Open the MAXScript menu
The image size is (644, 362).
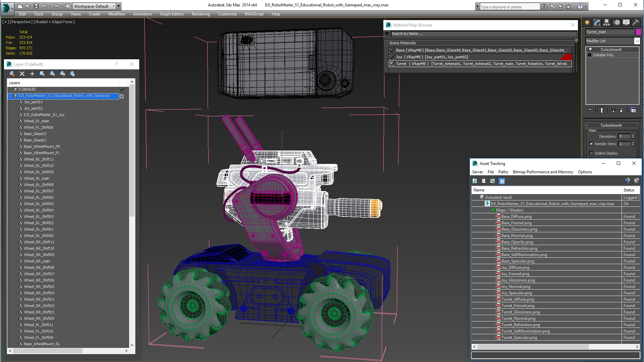click(254, 14)
